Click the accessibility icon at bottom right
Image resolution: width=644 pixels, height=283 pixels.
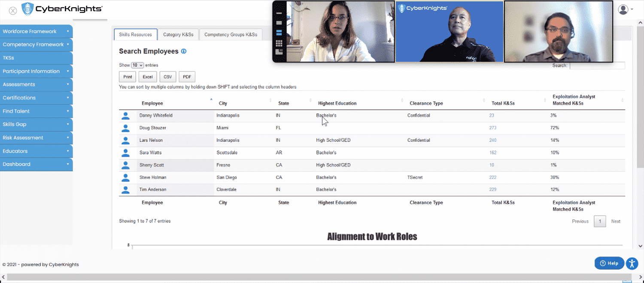(632, 263)
